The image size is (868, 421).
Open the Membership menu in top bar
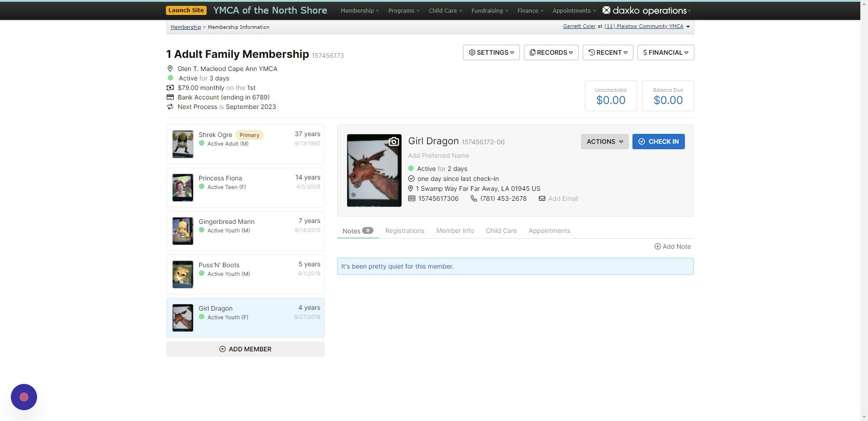click(x=359, y=10)
